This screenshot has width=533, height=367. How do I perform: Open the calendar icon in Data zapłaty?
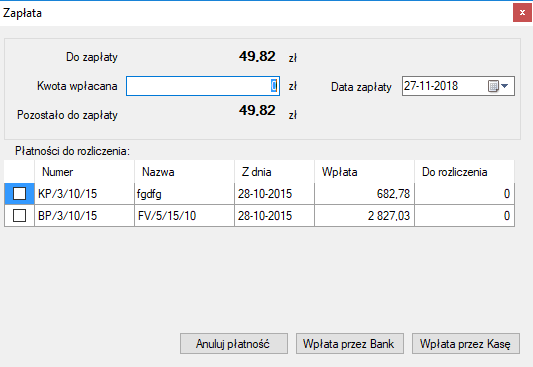point(493,86)
